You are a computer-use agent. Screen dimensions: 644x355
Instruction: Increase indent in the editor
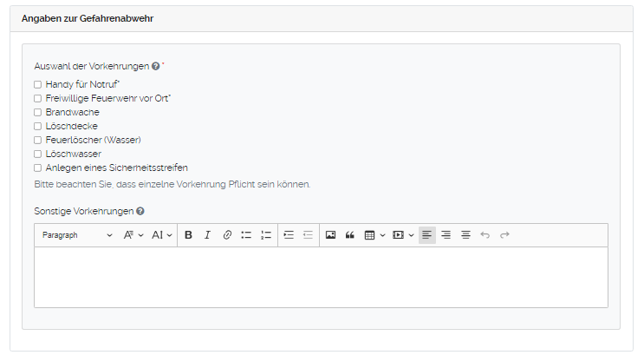click(x=289, y=235)
